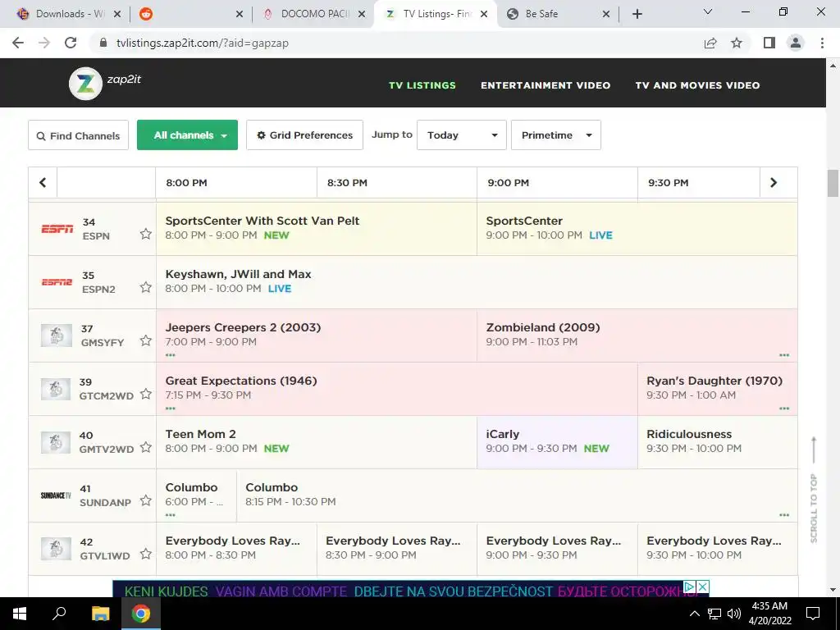
Task: Open SportsCenter 9:00 PM live listing
Action: click(x=637, y=229)
